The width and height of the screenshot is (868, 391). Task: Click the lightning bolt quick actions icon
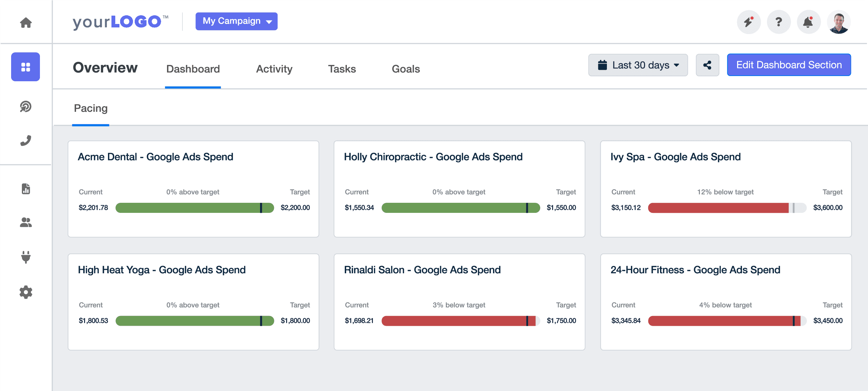point(749,22)
